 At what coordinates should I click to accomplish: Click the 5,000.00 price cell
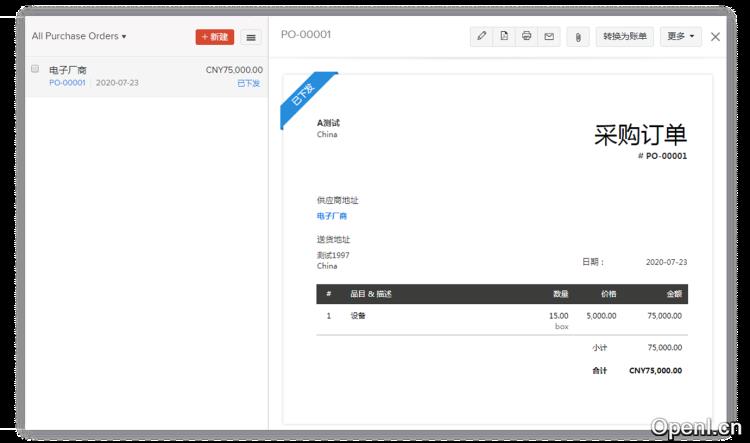[x=601, y=316]
